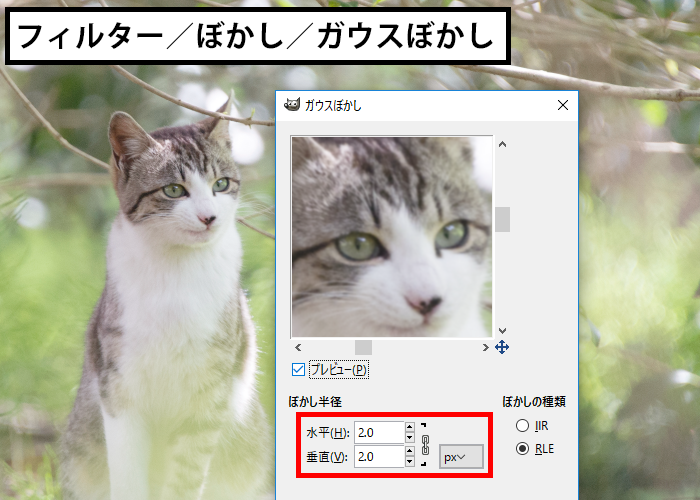Increase the 垂直(V) value with the up arrow

pyautogui.click(x=410, y=451)
